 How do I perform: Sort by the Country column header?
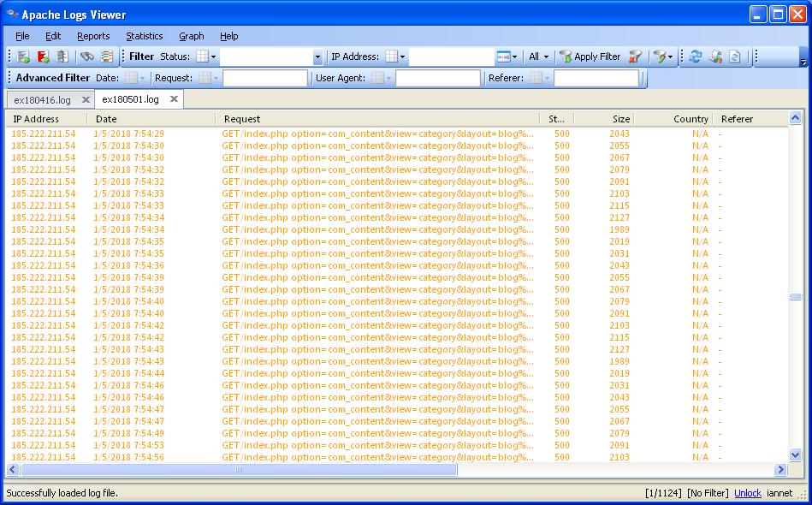tap(673, 119)
